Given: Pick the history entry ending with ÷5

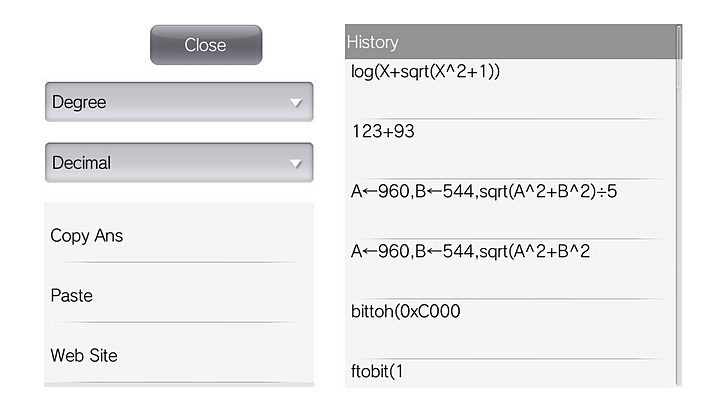Looking at the screenshot, I should point(484,191).
